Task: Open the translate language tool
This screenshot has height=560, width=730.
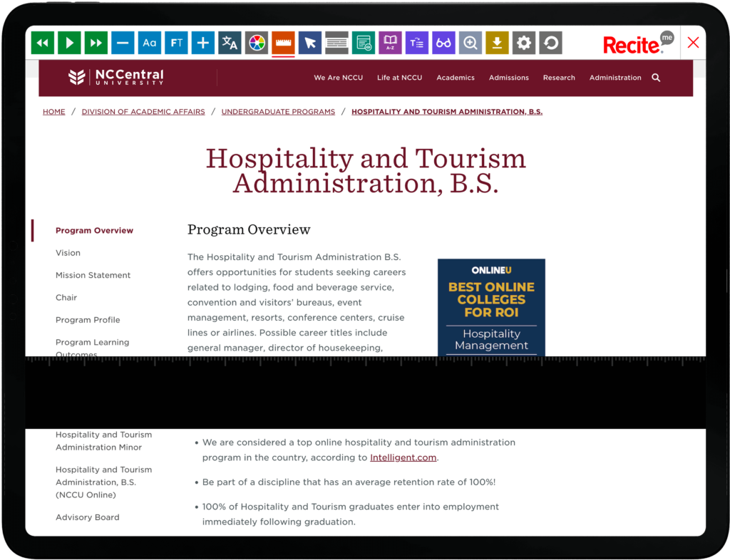Action: point(230,43)
